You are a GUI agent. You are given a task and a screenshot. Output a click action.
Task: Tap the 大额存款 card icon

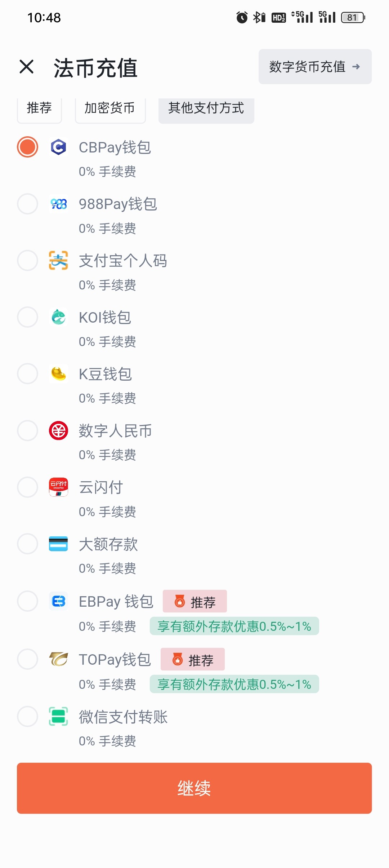click(x=58, y=544)
